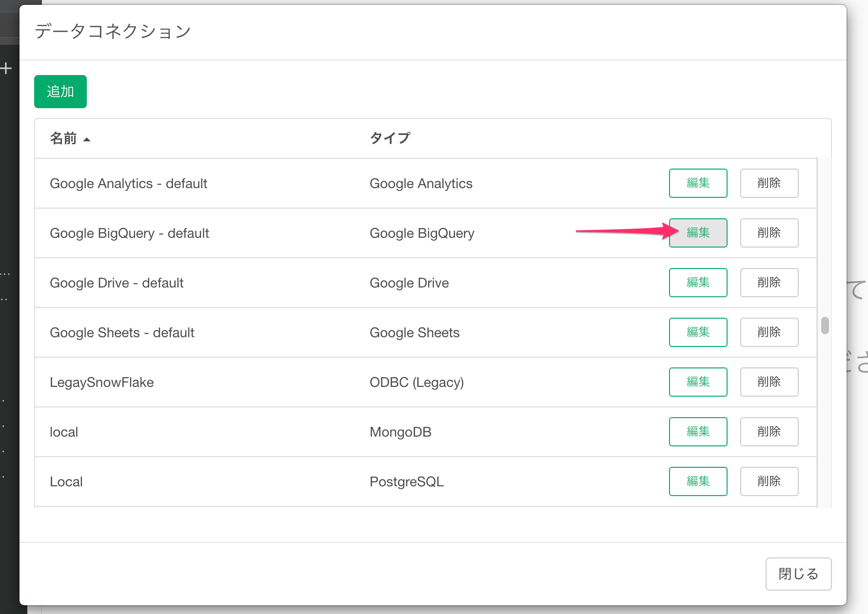Click the 'PostgreSQL' type cell
868x614 pixels.
click(407, 482)
